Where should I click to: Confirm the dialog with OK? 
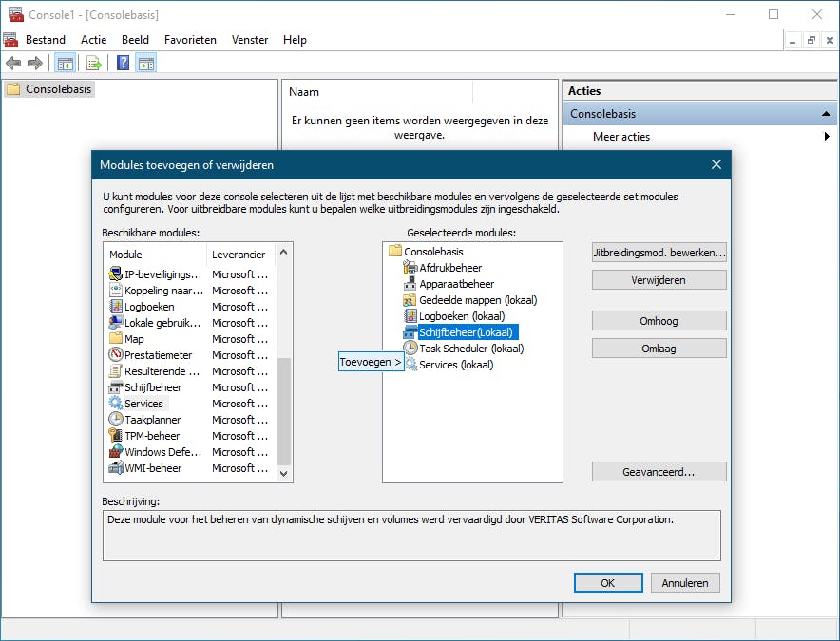607,583
